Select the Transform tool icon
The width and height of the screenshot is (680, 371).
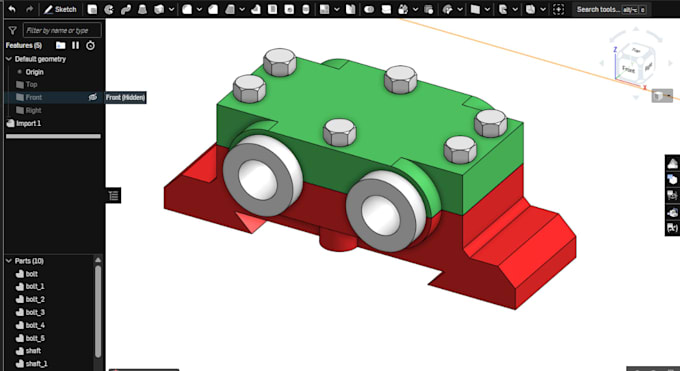403,9
